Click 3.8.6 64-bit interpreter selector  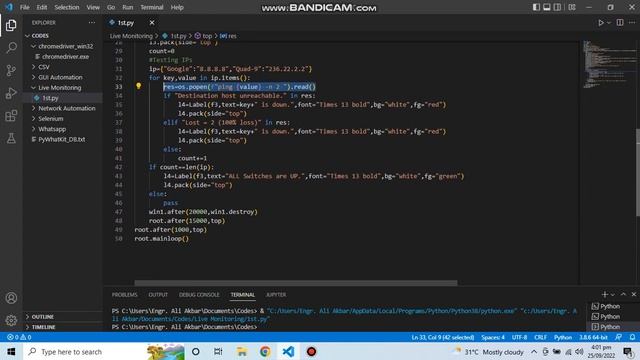pyautogui.click(x=593, y=337)
